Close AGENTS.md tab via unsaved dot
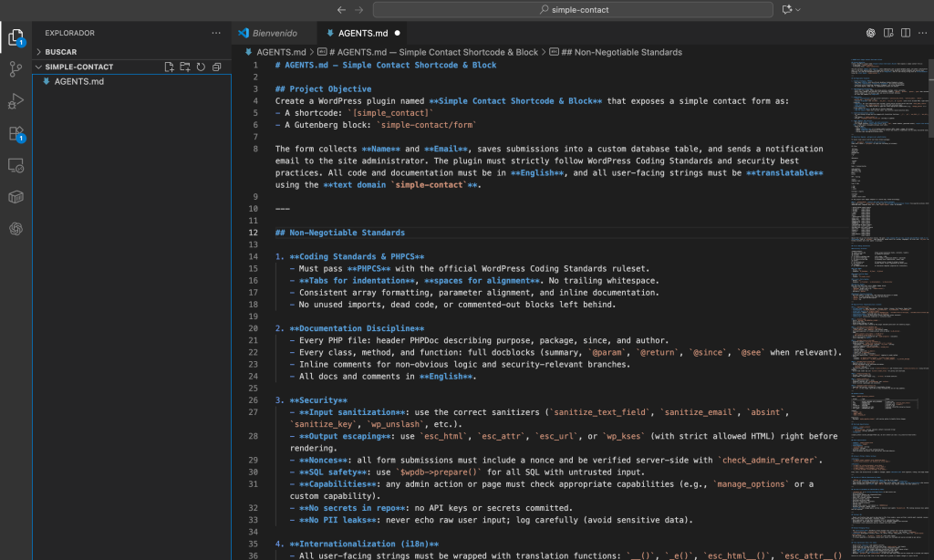This screenshot has height=560, width=934. [x=398, y=34]
